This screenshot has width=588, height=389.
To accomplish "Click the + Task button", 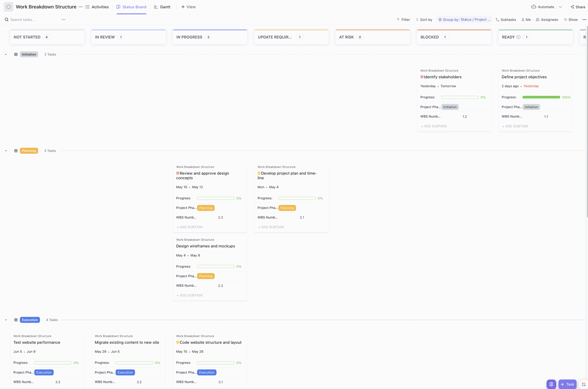I will click(x=568, y=384).
